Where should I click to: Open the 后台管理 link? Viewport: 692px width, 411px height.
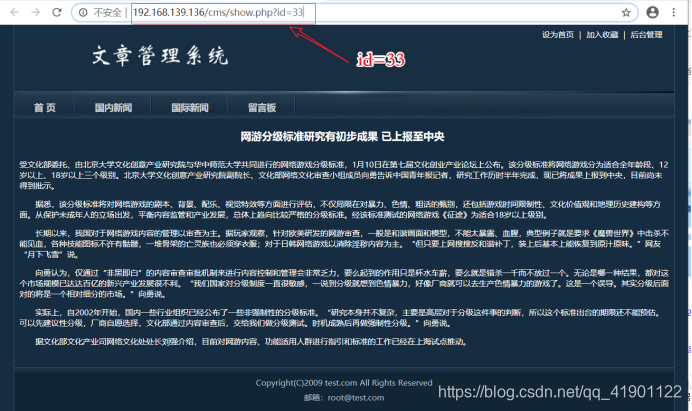(646, 35)
